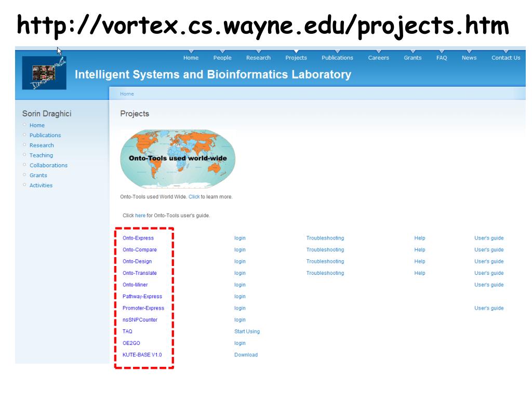Open the nsSNPCounter project link
Screen dimensions: 532x399
click(140, 320)
